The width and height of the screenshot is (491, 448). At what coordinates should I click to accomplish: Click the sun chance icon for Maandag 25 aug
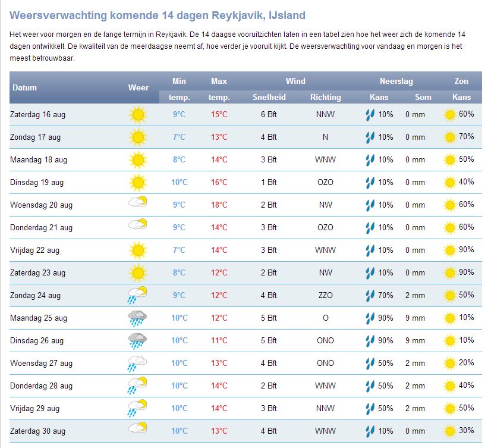450,318
